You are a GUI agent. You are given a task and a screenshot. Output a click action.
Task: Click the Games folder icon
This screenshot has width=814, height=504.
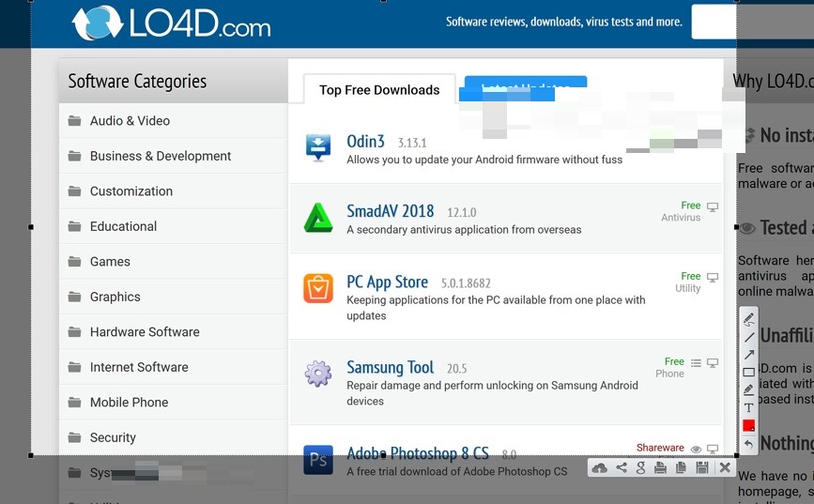pos(74,262)
